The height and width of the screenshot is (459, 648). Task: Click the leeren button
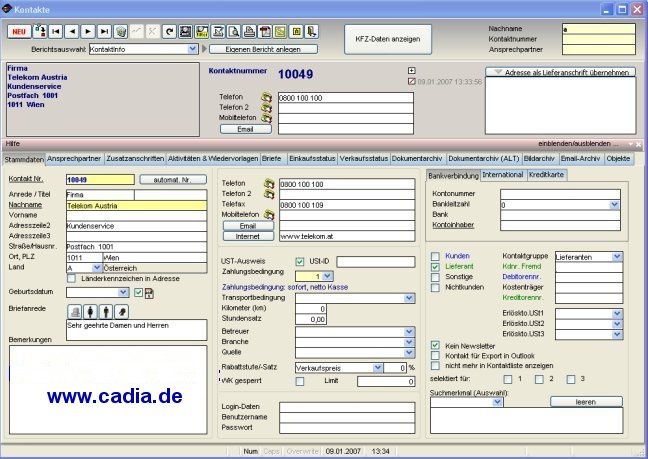point(586,402)
